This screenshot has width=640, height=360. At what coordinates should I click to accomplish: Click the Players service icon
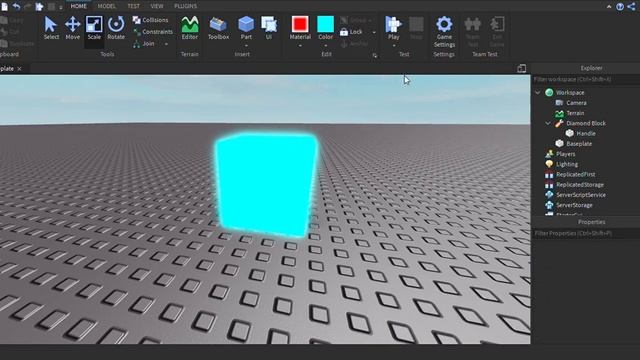[x=549, y=154]
